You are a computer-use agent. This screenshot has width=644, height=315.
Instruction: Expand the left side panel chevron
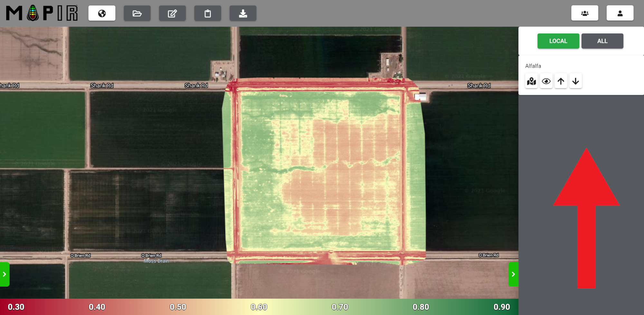(x=5, y=274)
